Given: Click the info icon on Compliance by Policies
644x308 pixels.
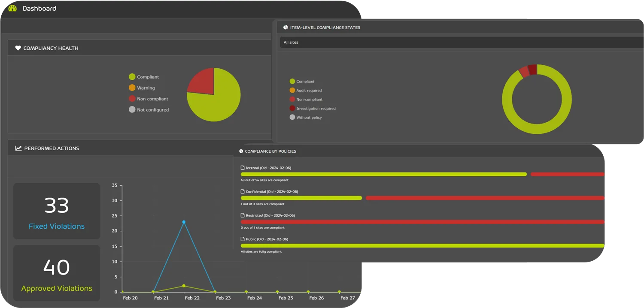Looking at the screenshot, I should (240, 151).
